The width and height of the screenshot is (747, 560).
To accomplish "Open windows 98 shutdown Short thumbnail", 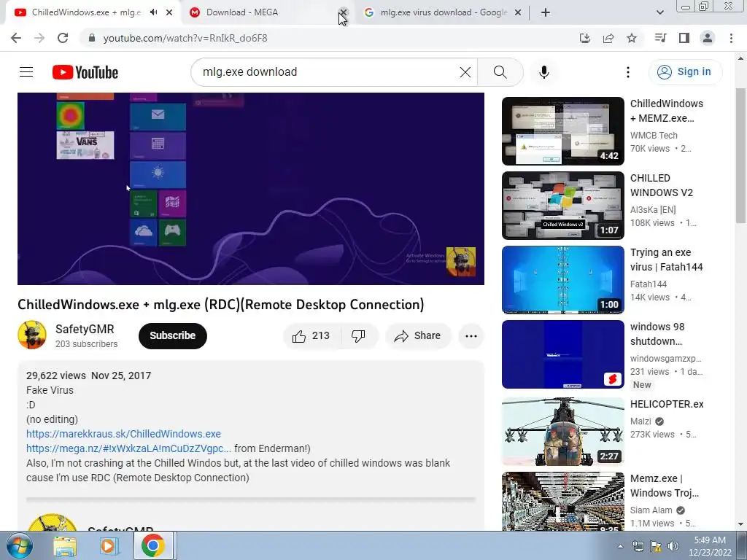I will [x=562, y=354].
